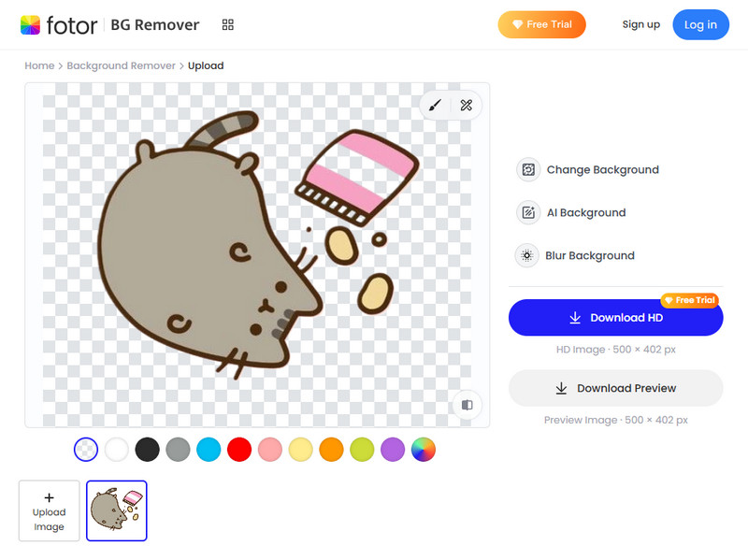748x560 pixels.
Task: Open the apps grid menu icon
Action: [x=228, y=25]
